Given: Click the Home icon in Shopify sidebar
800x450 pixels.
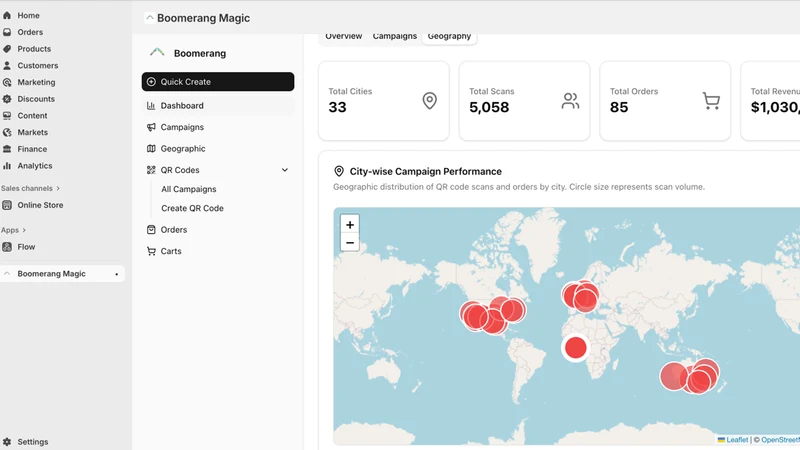Looking at the screenshot, I should [7, 15].
